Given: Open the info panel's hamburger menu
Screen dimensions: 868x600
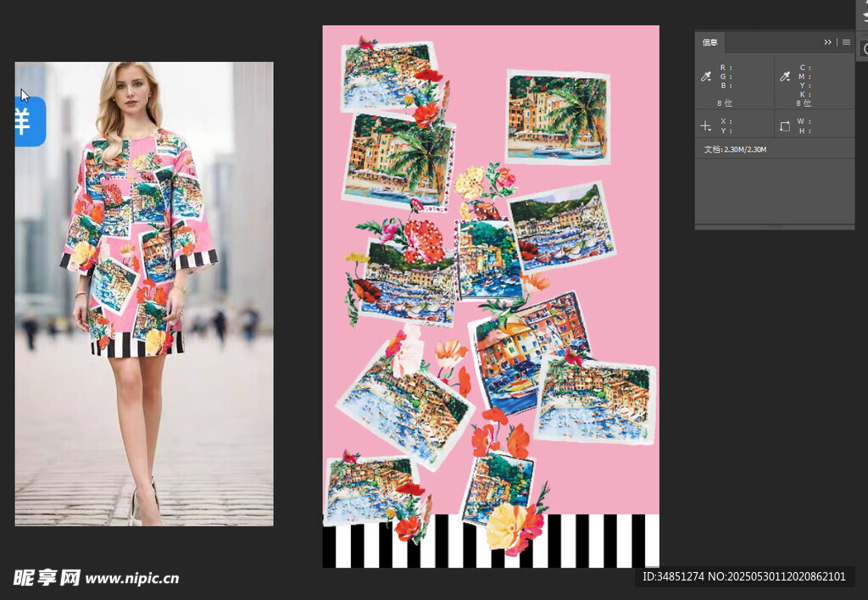Looking at the screenshot, I should pos(846,42).
